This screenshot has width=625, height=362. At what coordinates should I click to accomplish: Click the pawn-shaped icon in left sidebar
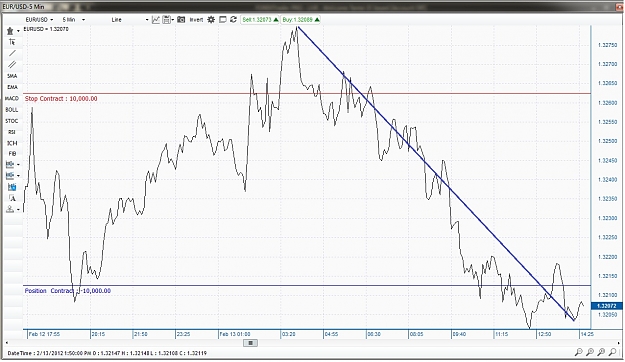(10, 31)
